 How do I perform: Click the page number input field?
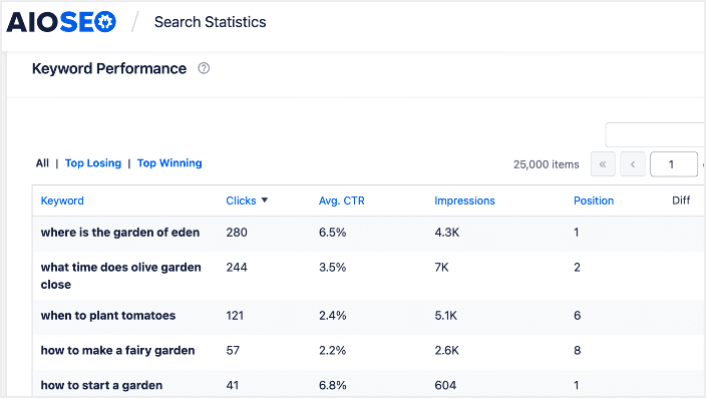coord(674,164)
